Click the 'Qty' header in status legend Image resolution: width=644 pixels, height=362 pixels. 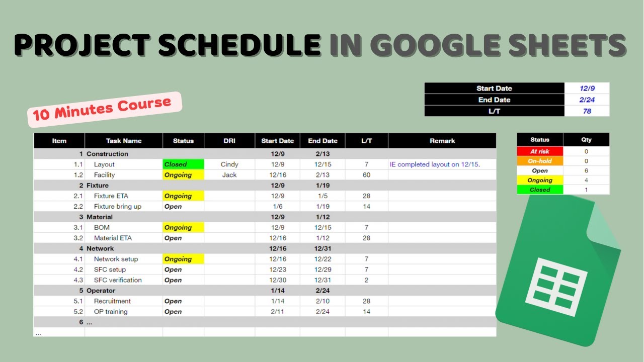pos(586,139)
